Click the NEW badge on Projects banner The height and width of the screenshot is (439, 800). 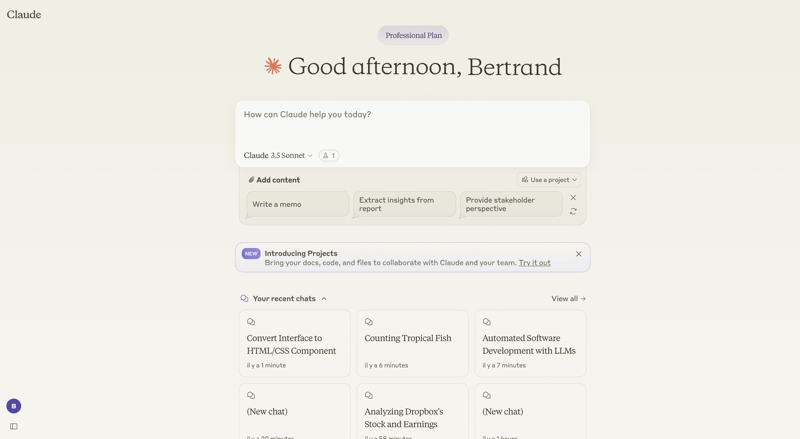pos(251,253)
